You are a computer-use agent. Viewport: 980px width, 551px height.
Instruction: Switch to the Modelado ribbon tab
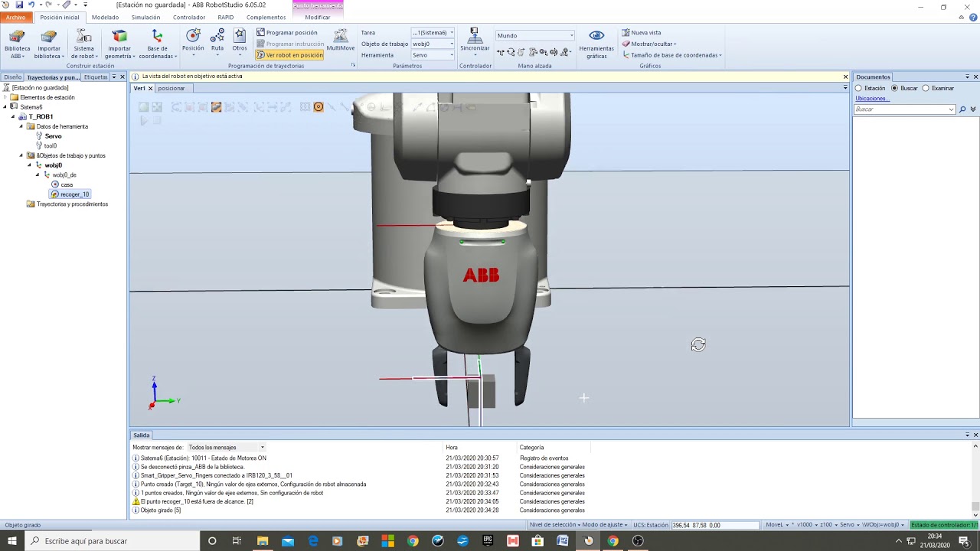point(106,17)
